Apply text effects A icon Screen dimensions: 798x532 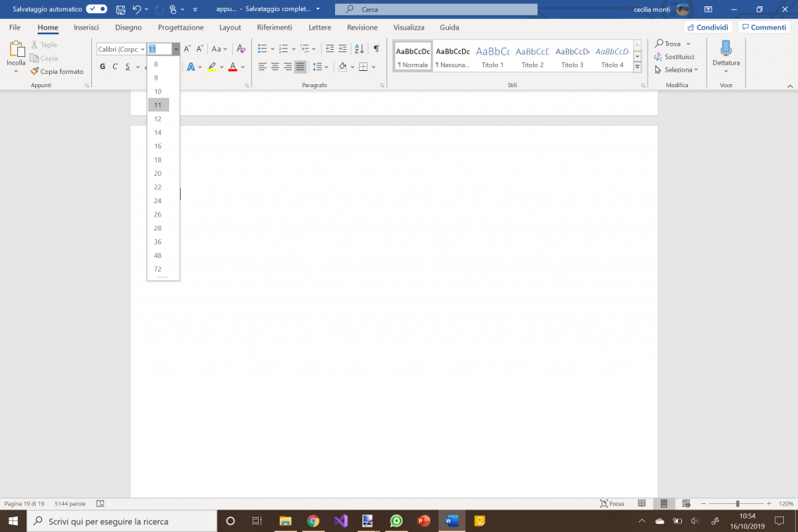[191, 67]
